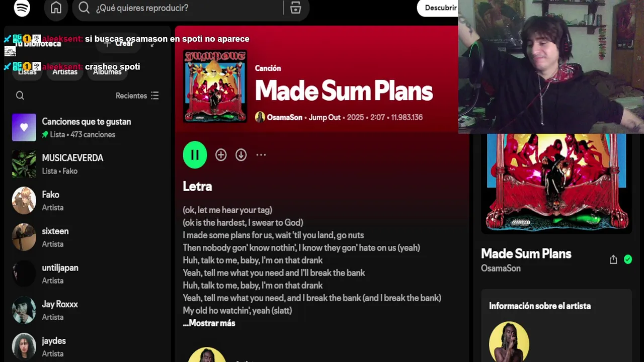Select the Álbumes filter chip
This screenshot has width=644, height=362.
click(107, 72)
